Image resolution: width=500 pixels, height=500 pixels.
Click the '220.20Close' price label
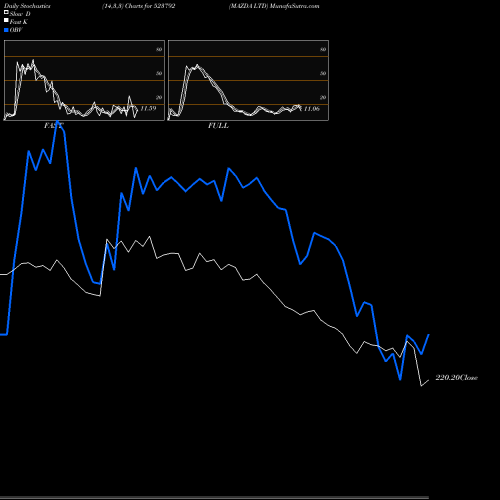457,378
